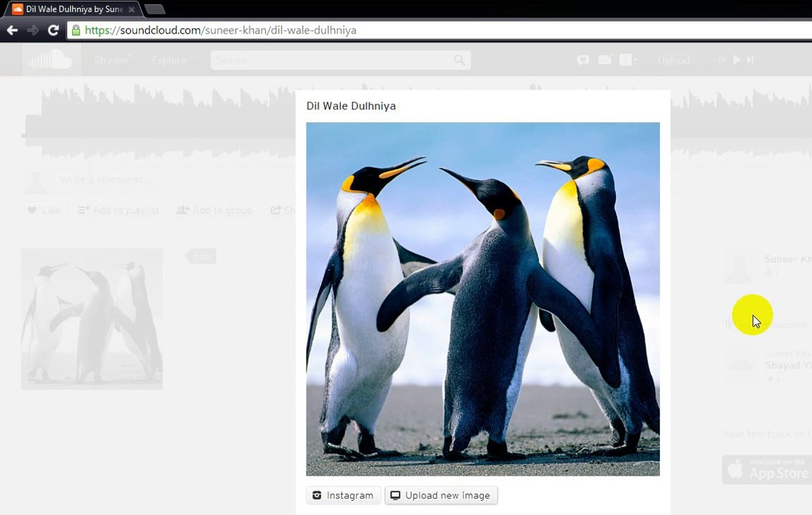Open the Shayad track link in sidebar

click(x=788, y=366)
